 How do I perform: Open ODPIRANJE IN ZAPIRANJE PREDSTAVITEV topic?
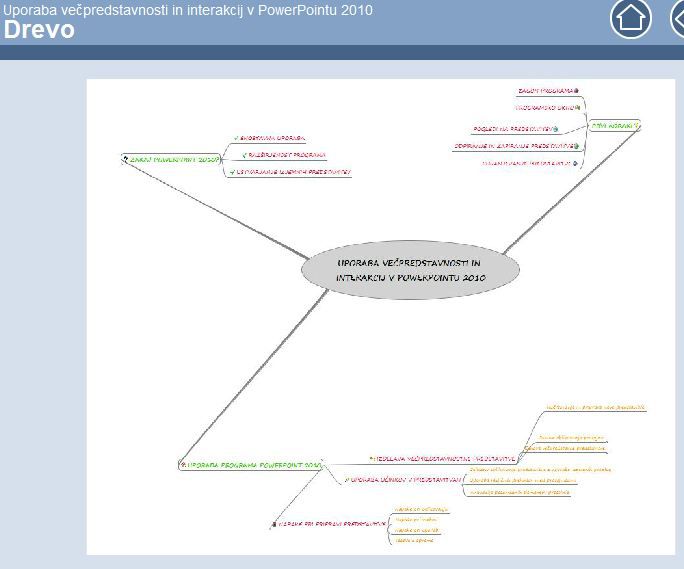coord(514,146)
